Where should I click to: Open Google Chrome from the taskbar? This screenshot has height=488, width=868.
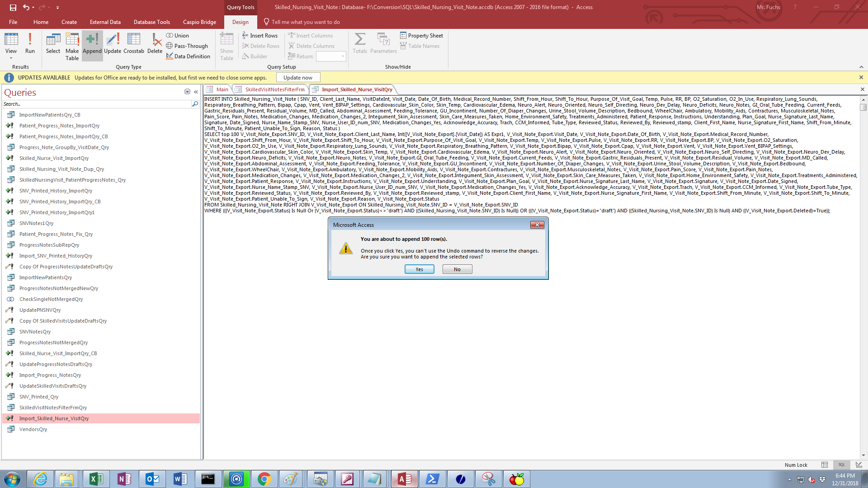264,479
